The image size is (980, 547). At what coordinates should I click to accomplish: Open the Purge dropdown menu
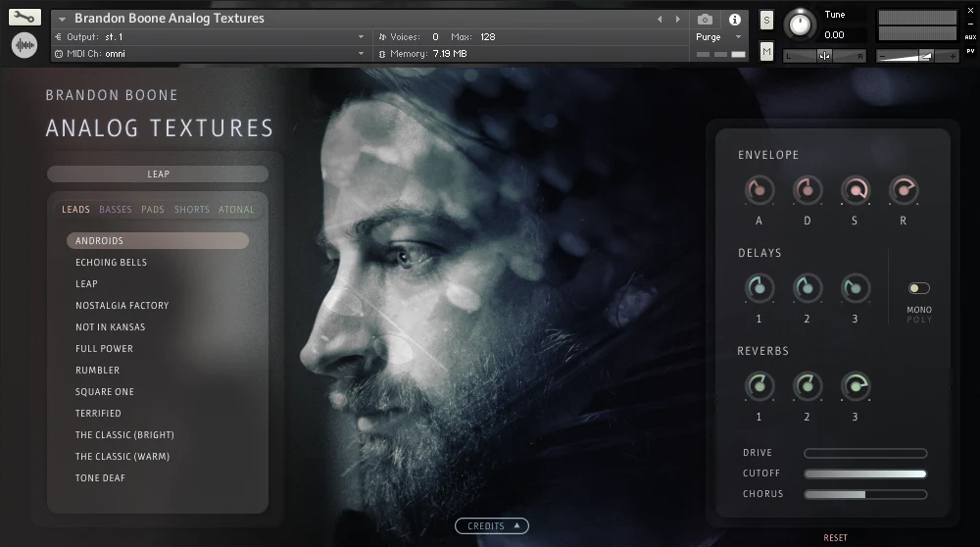(x=718, y=37)
